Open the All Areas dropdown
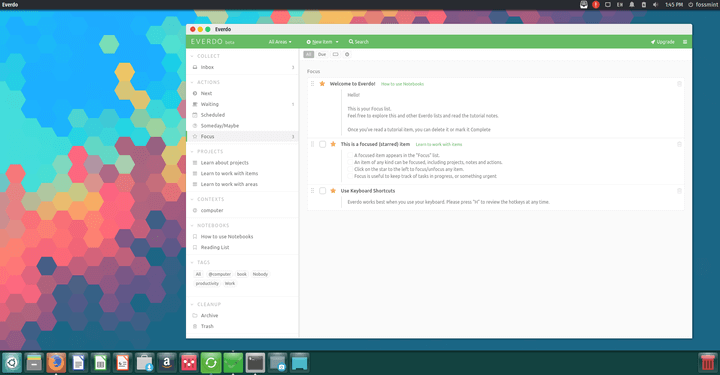 click(x=280, y=42)
